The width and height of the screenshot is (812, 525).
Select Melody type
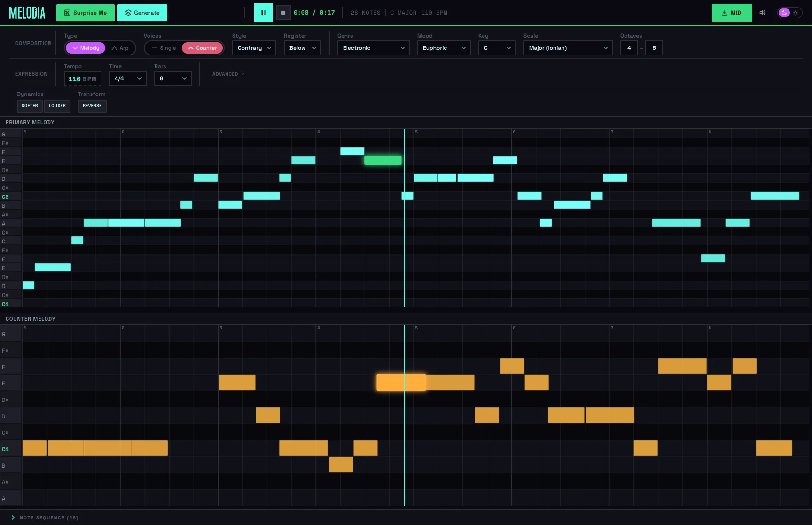86,48
